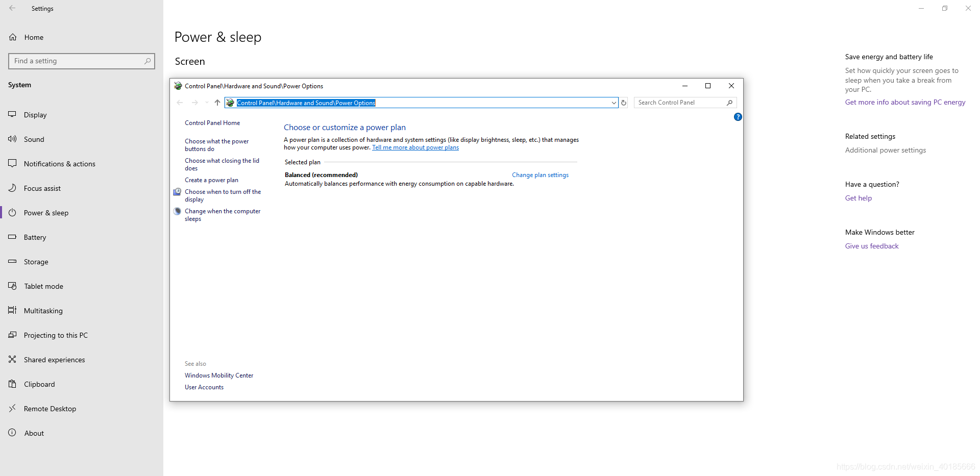Click the Settings back arrow icon

[12, 8]
